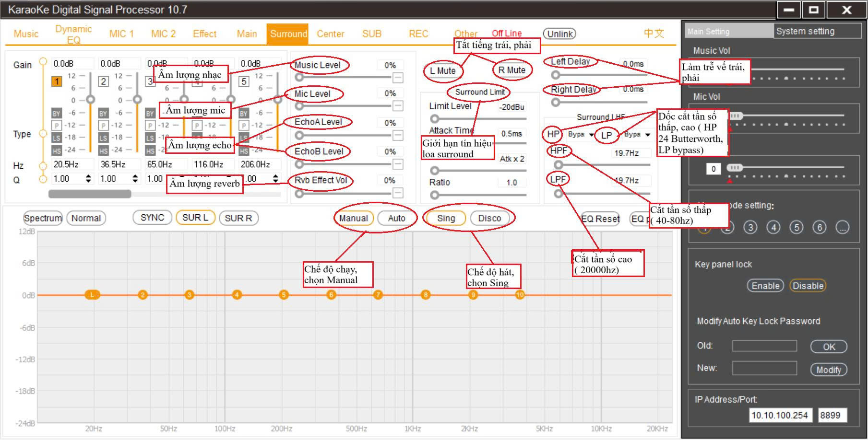
Task: Click minus box beside Rvb Effect Vol slider
Action: click(398, 193)
